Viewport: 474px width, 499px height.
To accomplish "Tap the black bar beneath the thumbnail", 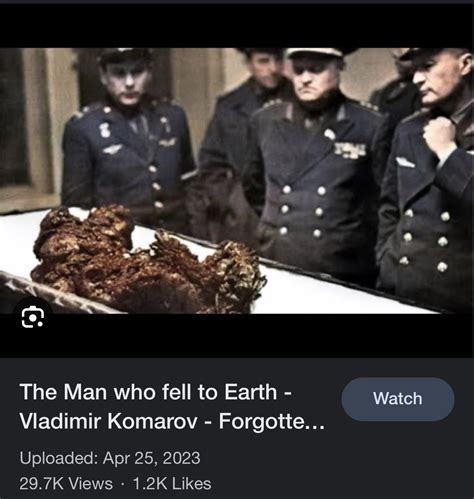I will pyautogui.click(x=237, y=336).
